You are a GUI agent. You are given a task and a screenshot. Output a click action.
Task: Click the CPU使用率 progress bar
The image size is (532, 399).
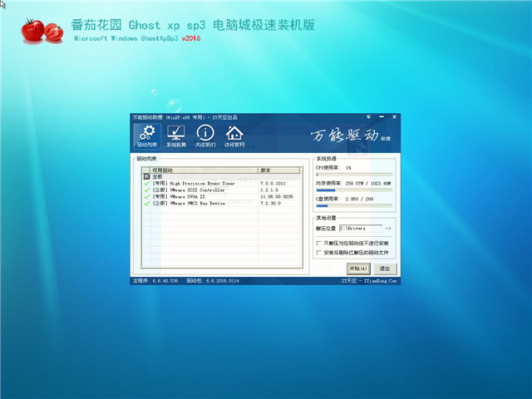click(354, 175)
